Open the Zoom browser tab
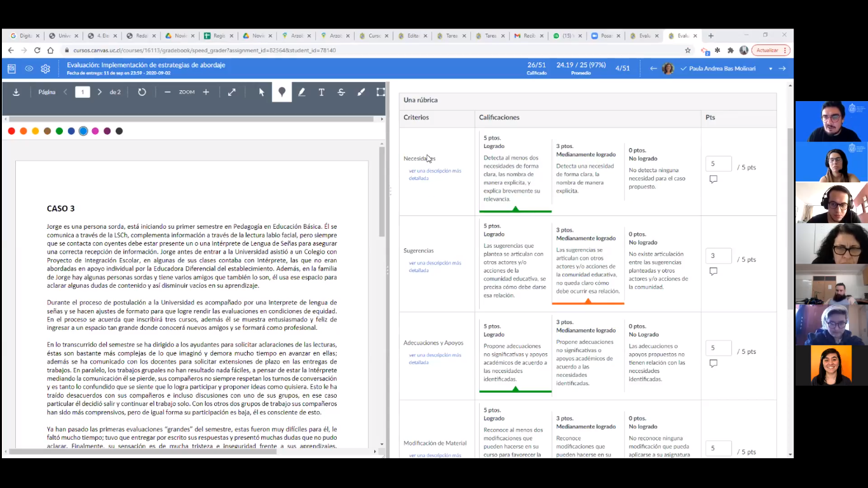Viewport: 868px width, 488px height. (604, 36)
